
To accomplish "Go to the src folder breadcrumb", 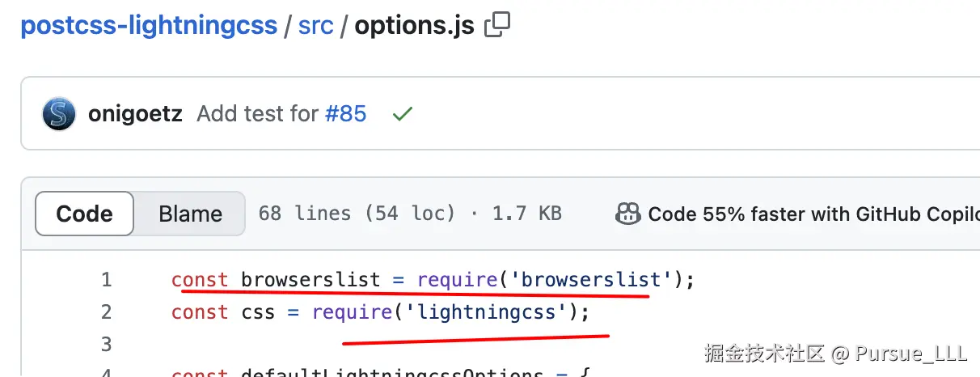I will click(x=315, y=26).
